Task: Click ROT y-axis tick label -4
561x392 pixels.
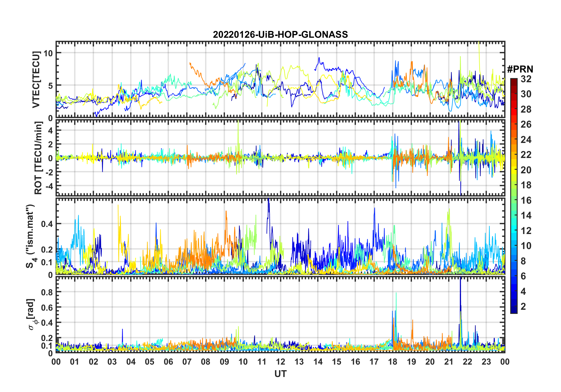Action: pyautogui.click(x=49, y=186)
